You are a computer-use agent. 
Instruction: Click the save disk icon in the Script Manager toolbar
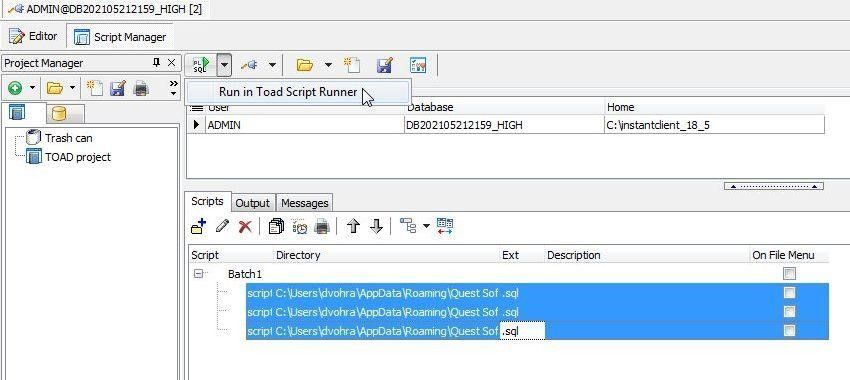tap(384, 66)
